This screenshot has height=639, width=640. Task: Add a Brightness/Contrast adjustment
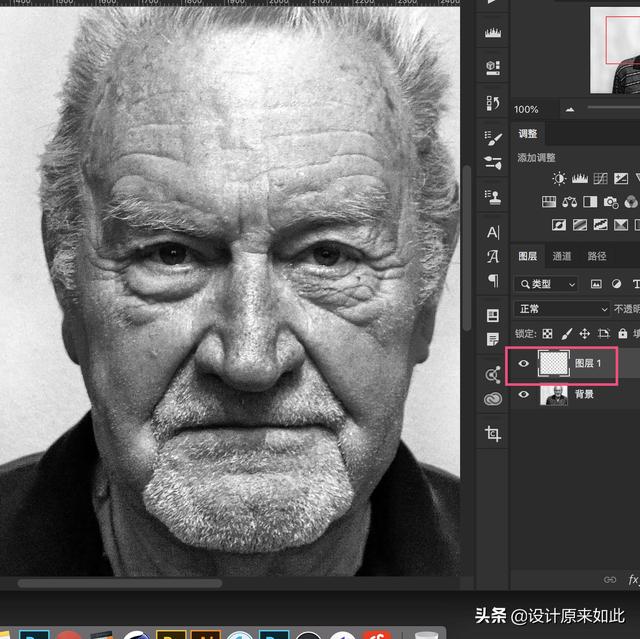(559, 178)
